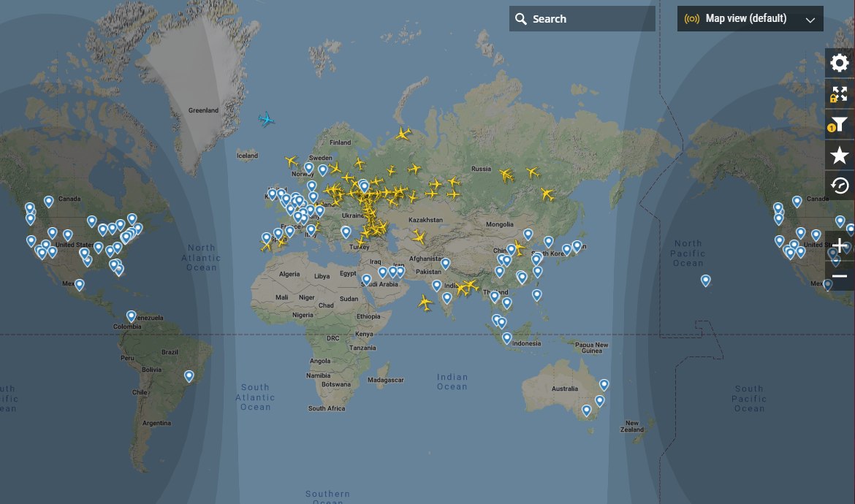Select the yellow plane over Russia's Arctic coast
Image resolution: width=855 pixels, height=504 pixels.
[403, 134]
